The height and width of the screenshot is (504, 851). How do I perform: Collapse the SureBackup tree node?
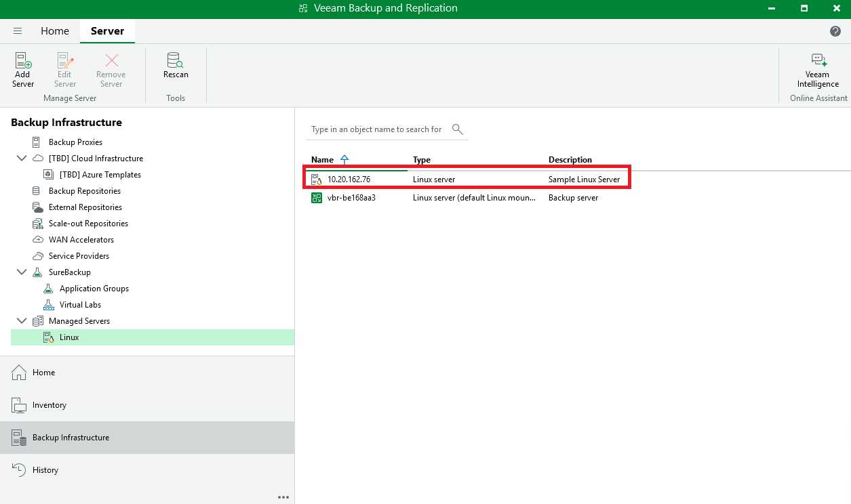point(21,272)
